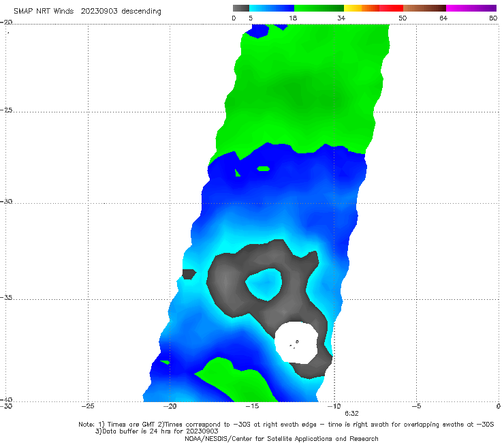Click latitude axis label '-25'
This screenshot has height=443, width=504.
tap(6, 110)
